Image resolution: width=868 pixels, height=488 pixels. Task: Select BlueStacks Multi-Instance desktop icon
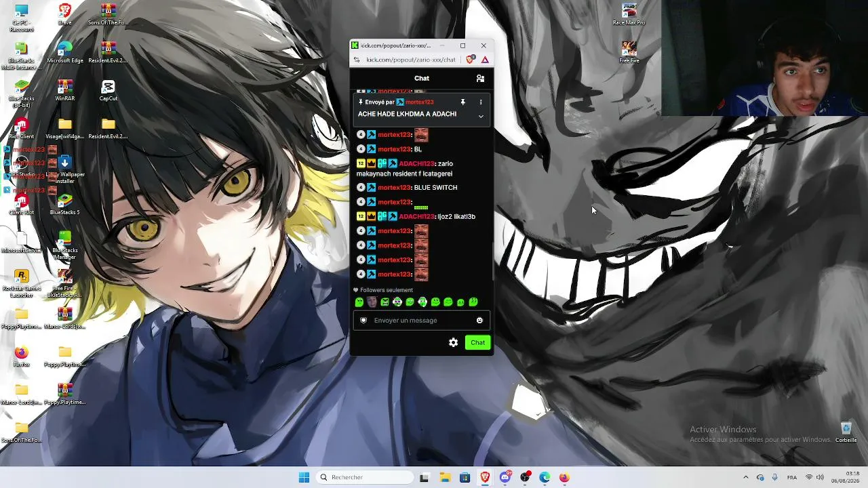21,56
